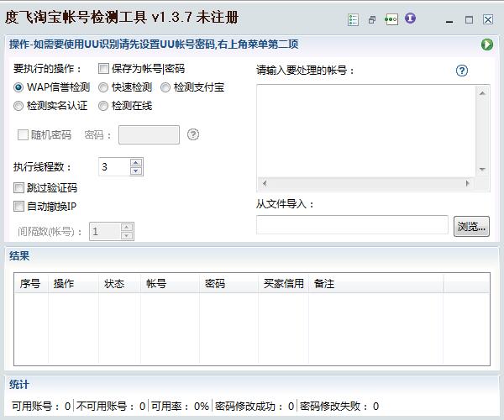Image resolution: width=504 pixels, height=420 pixels.
Task: Click the small window-stack icon in title bar
Action: tap(372, 20)
